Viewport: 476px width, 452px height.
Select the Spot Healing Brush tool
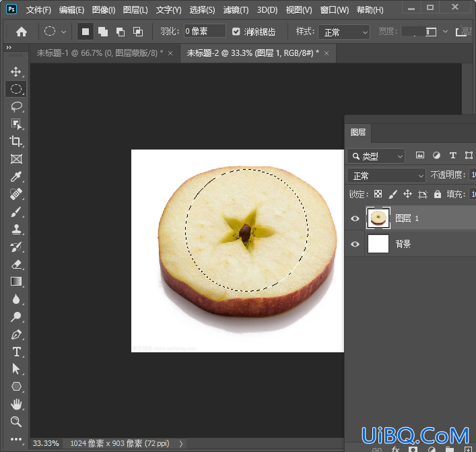16,194
